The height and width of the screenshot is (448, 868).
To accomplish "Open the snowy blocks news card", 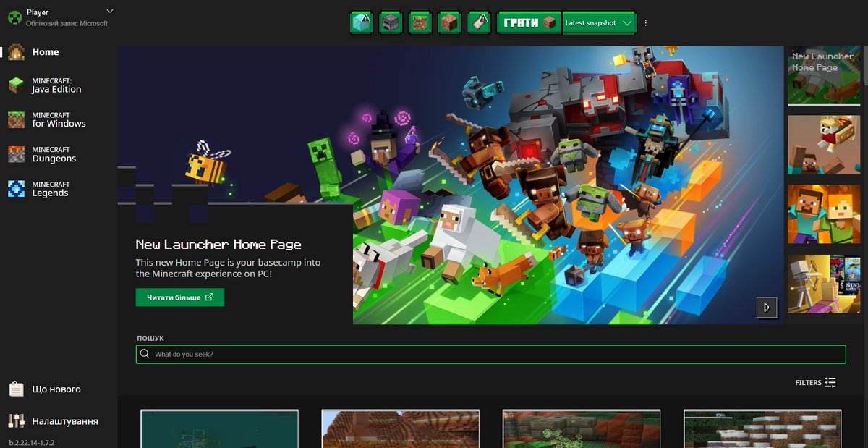I will click(x=762, y=428).
